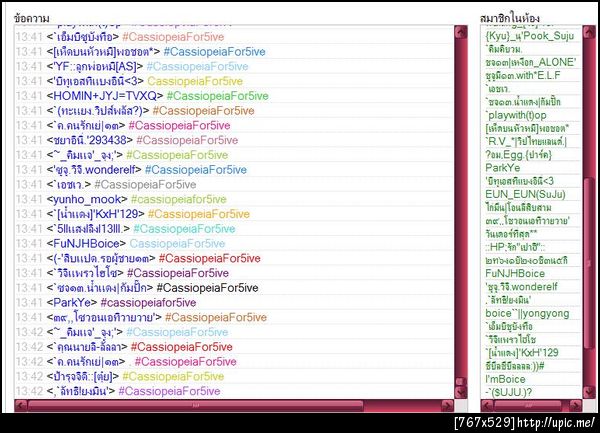Image resolution: width=600 pixels, height=433 pixels.
Task: Click the member list horizontal scroll-right arrow
Action: (576, 405)
